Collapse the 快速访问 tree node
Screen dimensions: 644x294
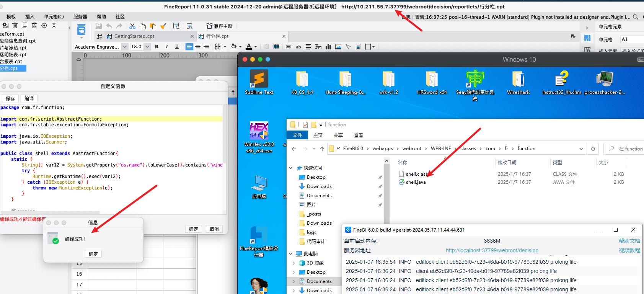(290, 168)
